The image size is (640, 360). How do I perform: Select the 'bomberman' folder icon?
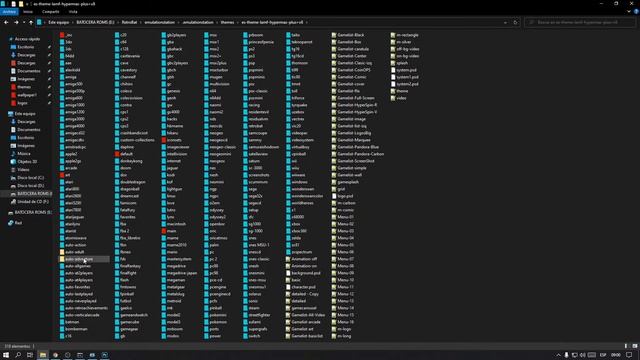coord(62,329)
